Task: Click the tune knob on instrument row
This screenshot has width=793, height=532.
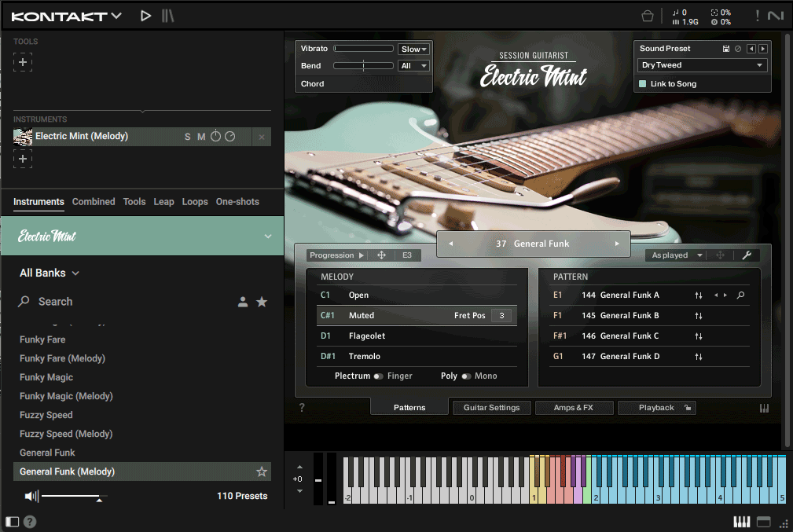Action: point(215,136)
